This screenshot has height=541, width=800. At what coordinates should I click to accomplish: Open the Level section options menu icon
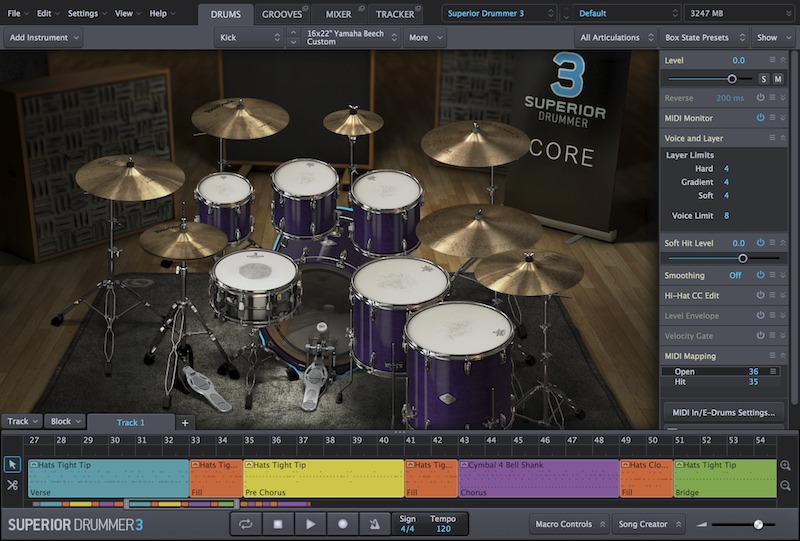click(x=772, y=60)
